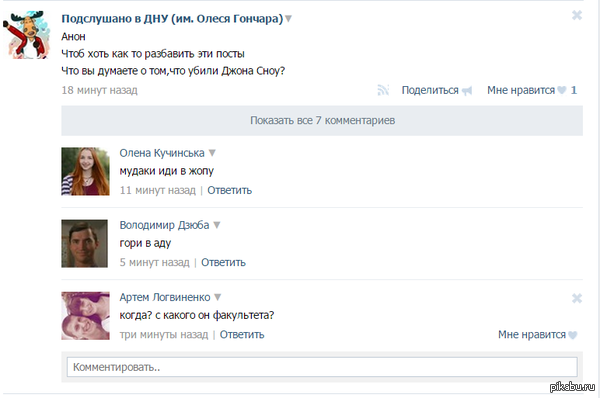
Task: Like Артем Логвиненко's comment
Action: (532, 334)
